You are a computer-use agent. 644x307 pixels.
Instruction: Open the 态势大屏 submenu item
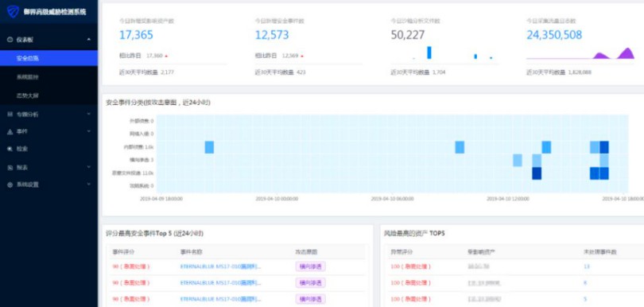click(x=28, y=95)
